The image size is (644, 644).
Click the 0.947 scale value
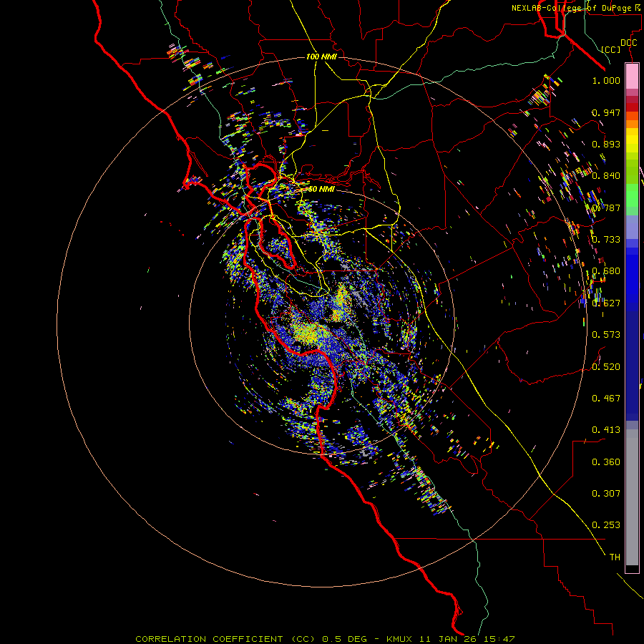click(x=606, y=112)
